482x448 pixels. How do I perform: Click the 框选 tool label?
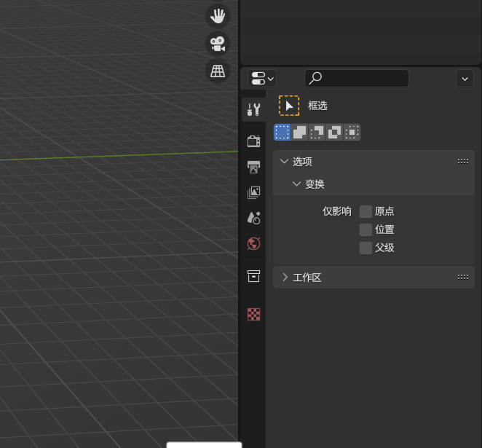coord(317,106)
